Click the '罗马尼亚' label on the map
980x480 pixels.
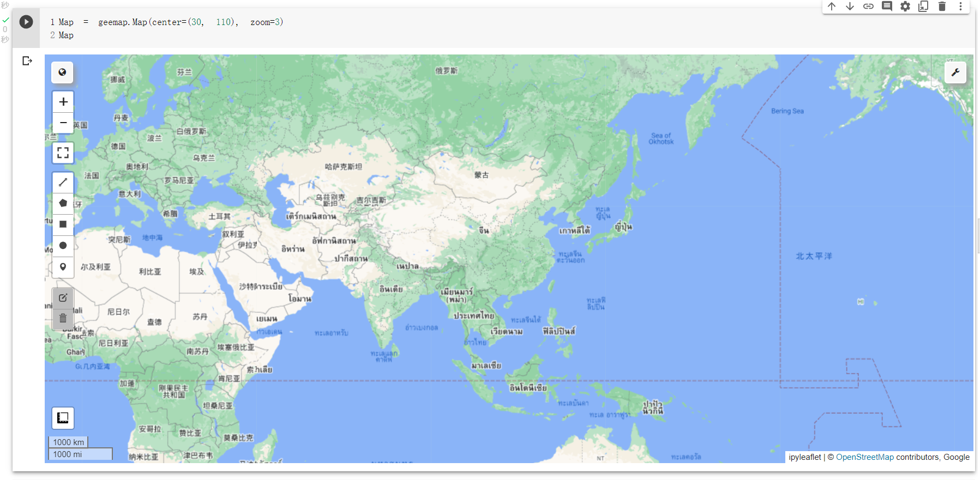(x=179, y=180)
